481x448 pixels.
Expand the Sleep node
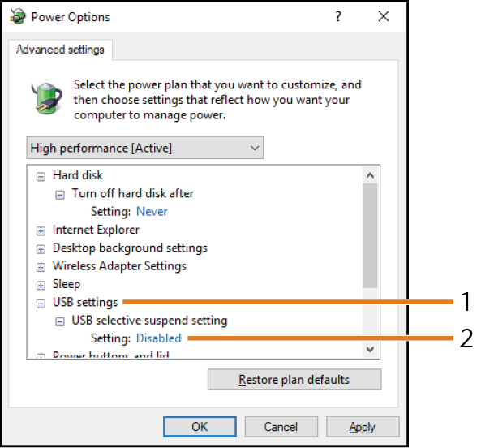pos(41,285)
